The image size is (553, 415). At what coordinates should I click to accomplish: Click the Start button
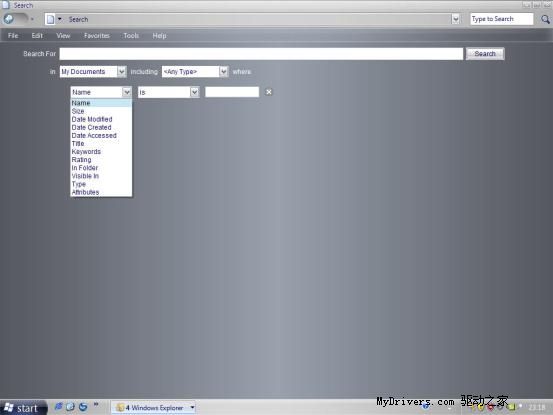coord(23,408)
